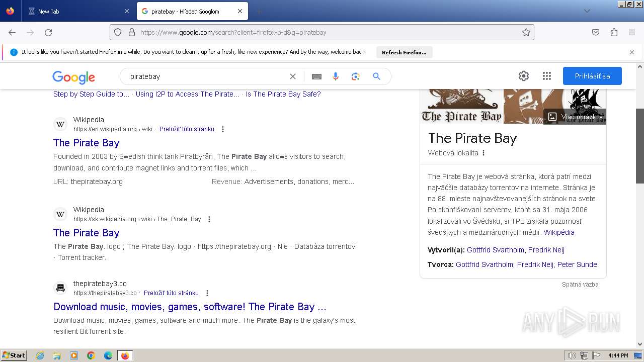Open Slovak Wikipedia The Pirate Bay result
Image resolution: width=644 pixels, height=362 pixels.
87,233
